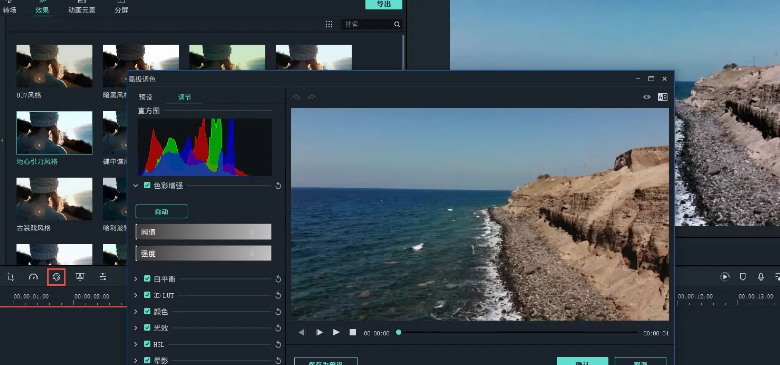Expand the HSL section
The height and width of the screenshot is (365, 780).
click(136, 344)
